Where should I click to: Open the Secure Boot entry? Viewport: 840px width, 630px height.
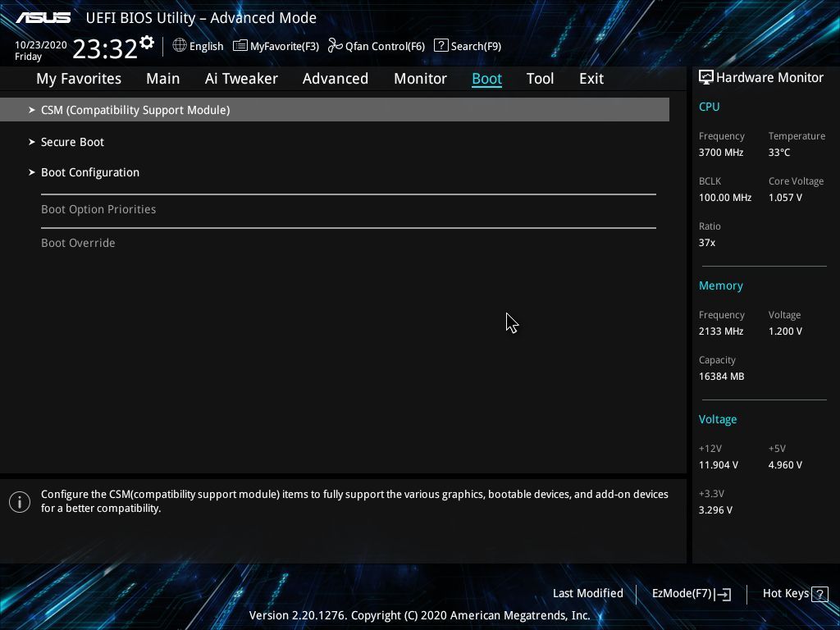coord(72,142)
